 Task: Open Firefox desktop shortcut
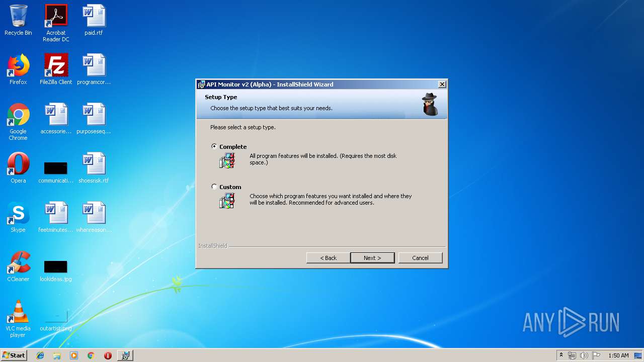18,69
